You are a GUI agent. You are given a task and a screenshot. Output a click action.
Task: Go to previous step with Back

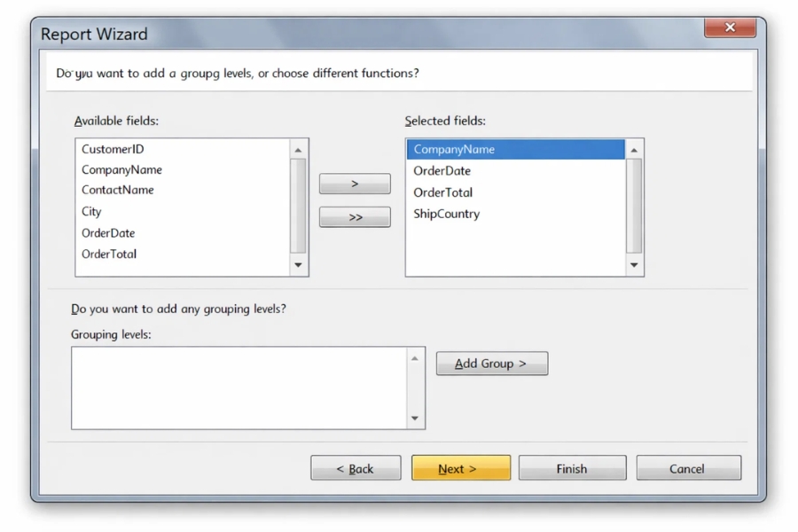pos(356,468)
